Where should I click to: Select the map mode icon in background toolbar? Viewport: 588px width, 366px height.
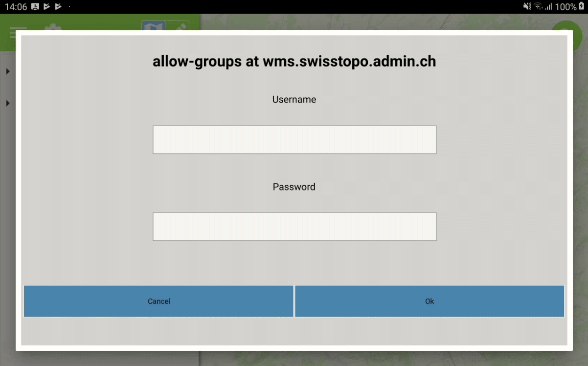click(153, 25)
